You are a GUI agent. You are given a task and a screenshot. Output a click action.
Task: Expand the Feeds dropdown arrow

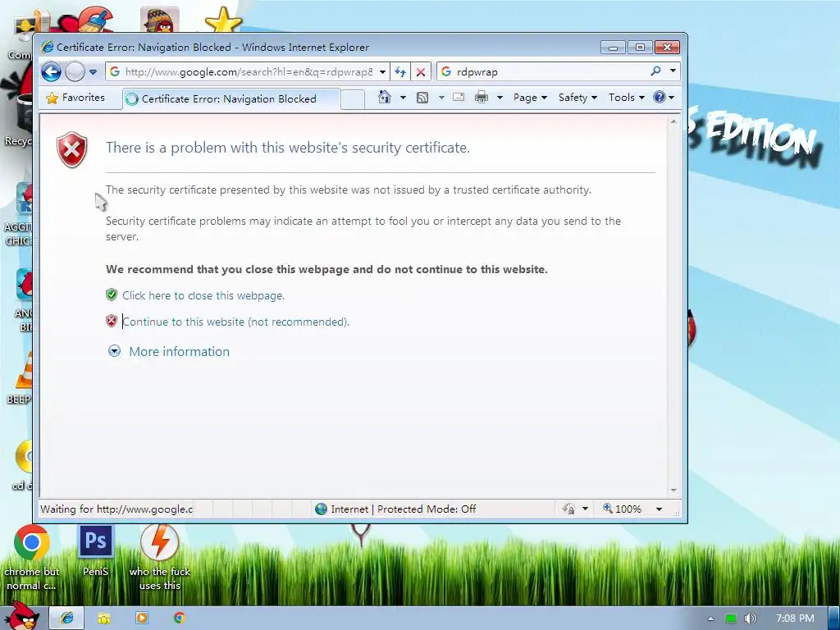(x=441, y=98)
